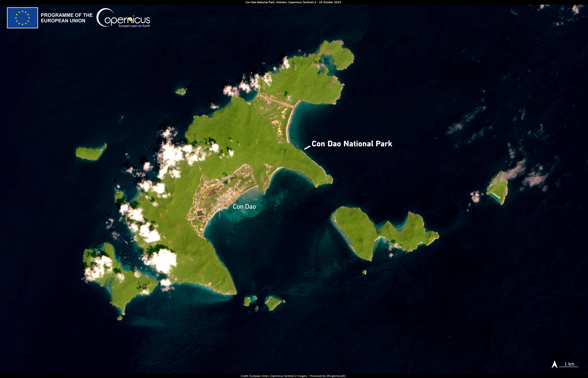Click the 'Europe's eyes on Earth' tagline
The height and width of the screenshot is (378, 588).
coord(134,26)
